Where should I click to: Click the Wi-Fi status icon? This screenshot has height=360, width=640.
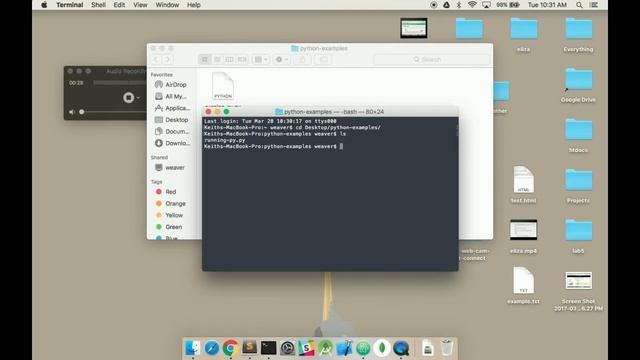[472, 5]
